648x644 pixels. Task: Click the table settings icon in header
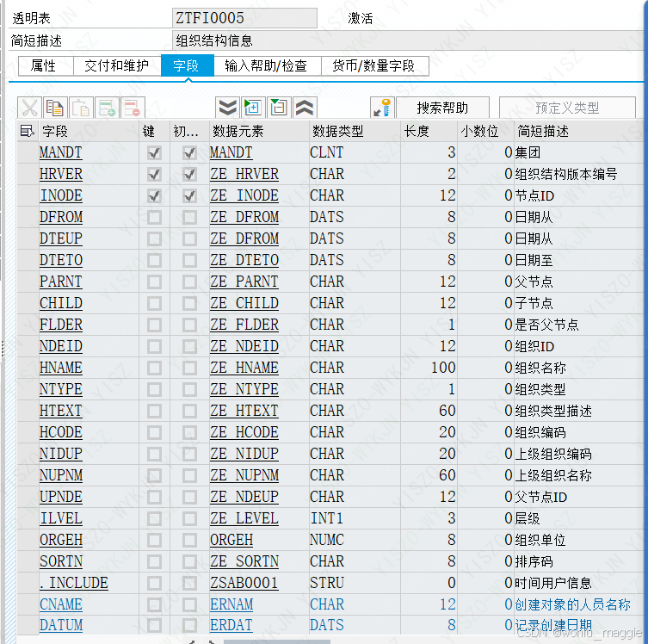click(x=28, y=132)
